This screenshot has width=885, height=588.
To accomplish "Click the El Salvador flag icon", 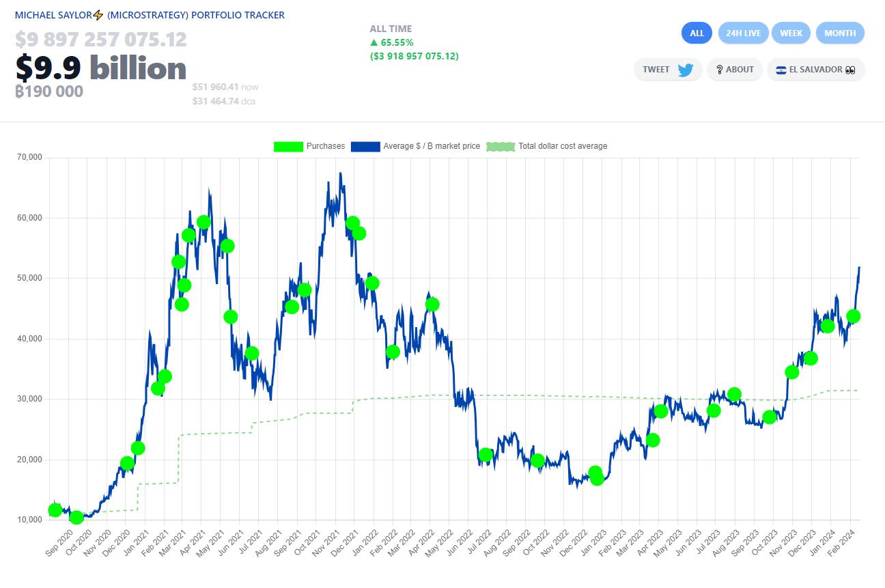I will coord(781,70).
